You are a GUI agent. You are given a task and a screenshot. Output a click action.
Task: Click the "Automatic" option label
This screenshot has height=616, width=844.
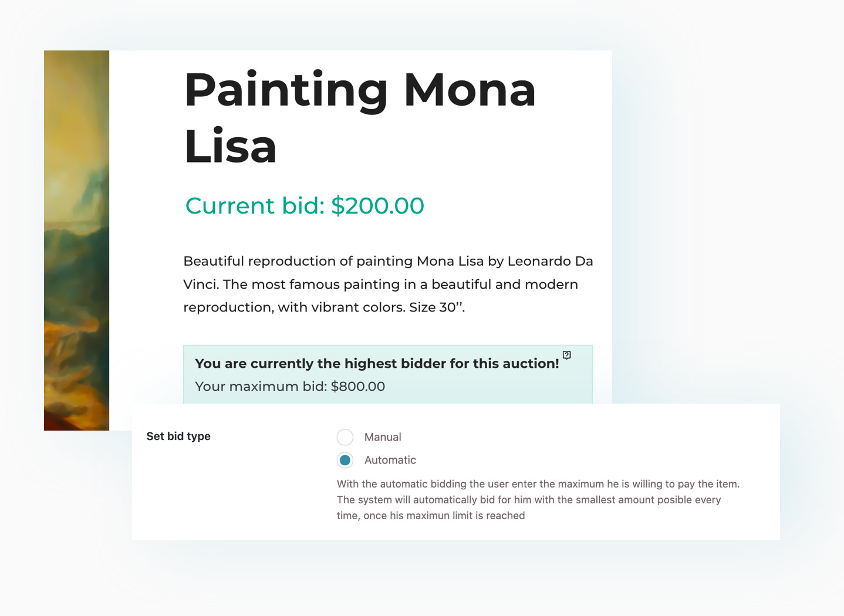tap(390, 461)
